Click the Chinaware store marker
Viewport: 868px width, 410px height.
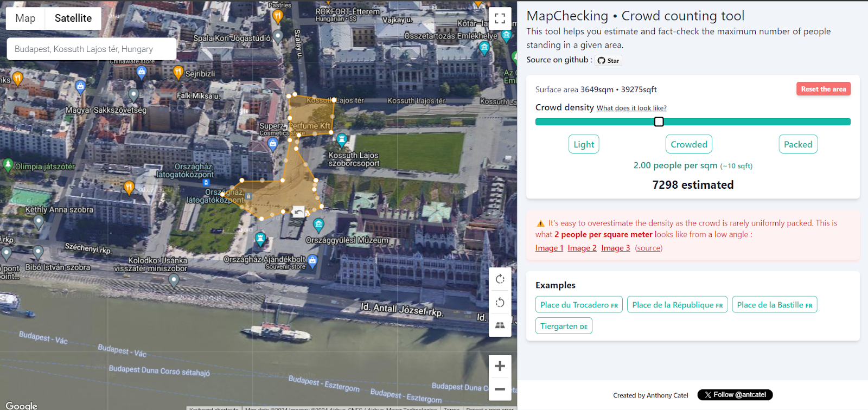click(x=142, y=72)
